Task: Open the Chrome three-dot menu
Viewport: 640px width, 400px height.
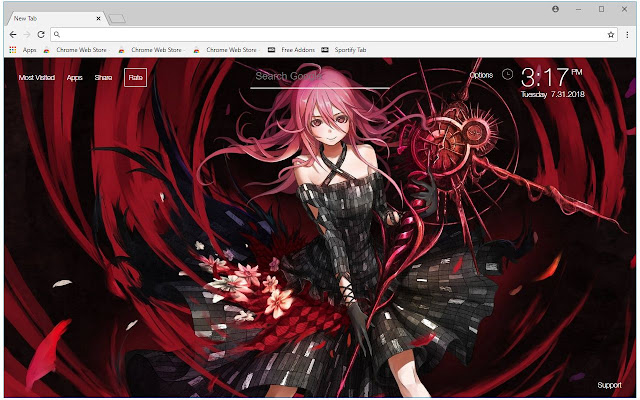Action: click(627, 35)
